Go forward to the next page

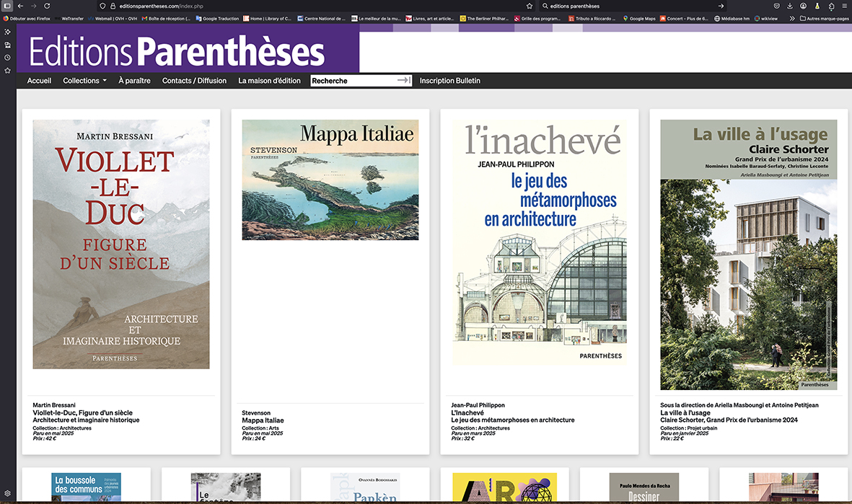(x=34, y=6)
